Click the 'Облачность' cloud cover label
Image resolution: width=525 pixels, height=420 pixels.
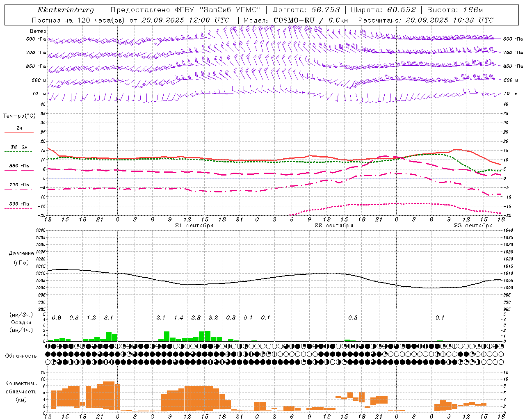(x=21, y=356)
